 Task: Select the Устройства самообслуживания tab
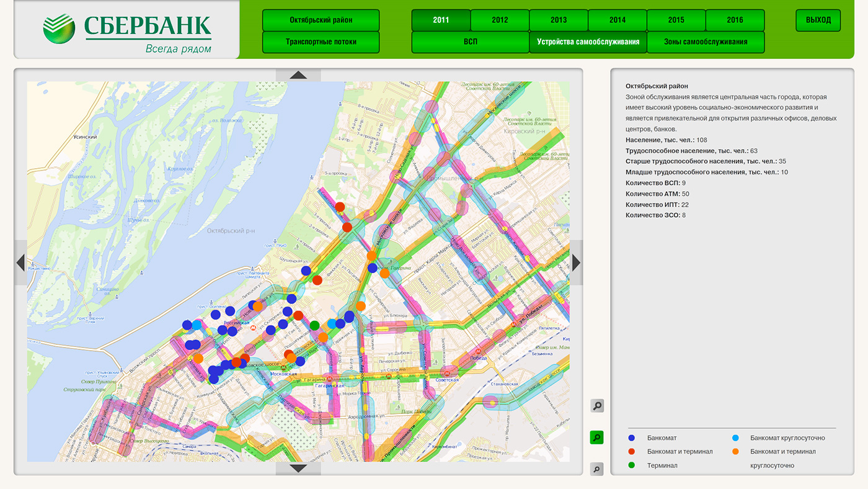(x=588, y=42)
